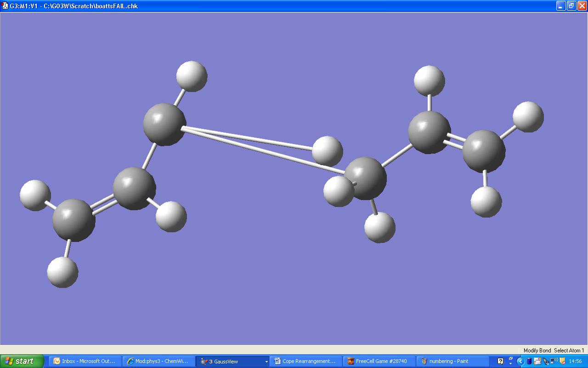Switch to Inbox - Microsoft Outlook taskbar button
Viewport: 588px width, 368px height.
tap(85, 361)
